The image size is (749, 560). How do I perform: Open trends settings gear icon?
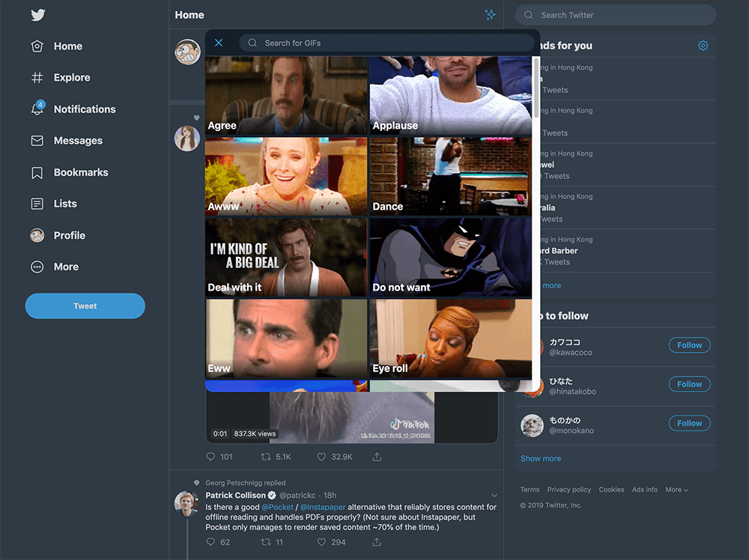[x=703, y=46]
